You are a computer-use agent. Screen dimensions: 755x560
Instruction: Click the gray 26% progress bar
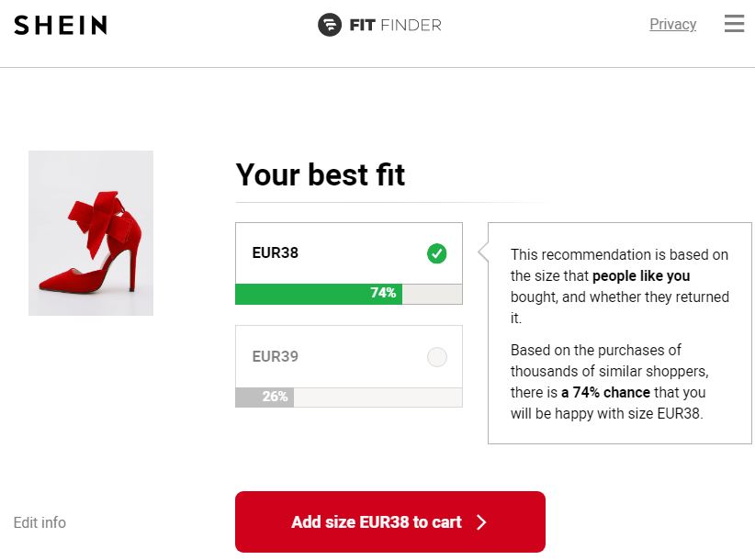265,397
